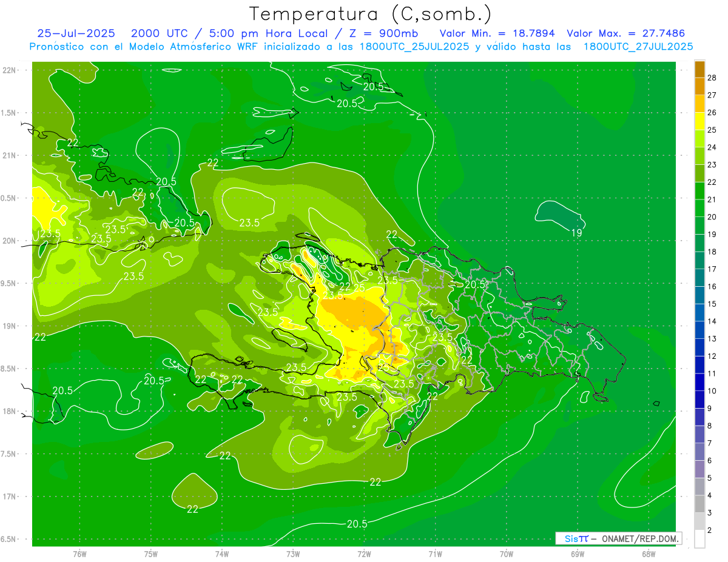Viewport: 728px width, 562px height.
Task: Click the 17N latitude axis label
Action: (x=10, y=497)
